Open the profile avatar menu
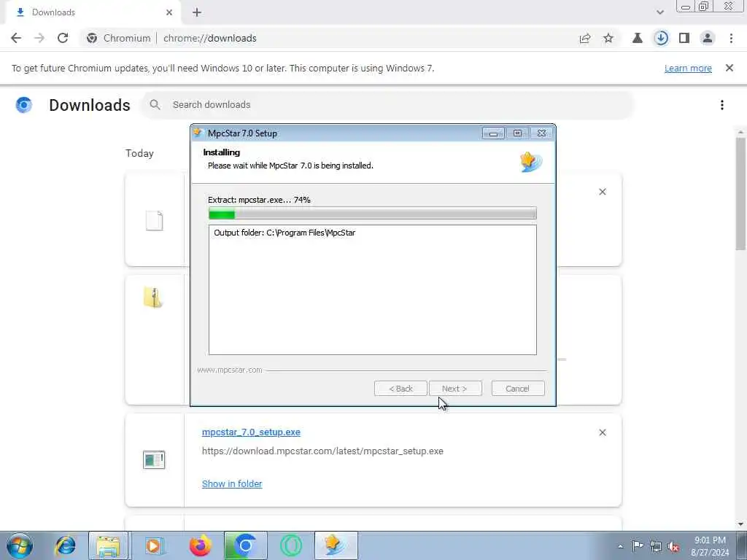The width and height of the screenshot is (747, 560). tap(708, 38)
